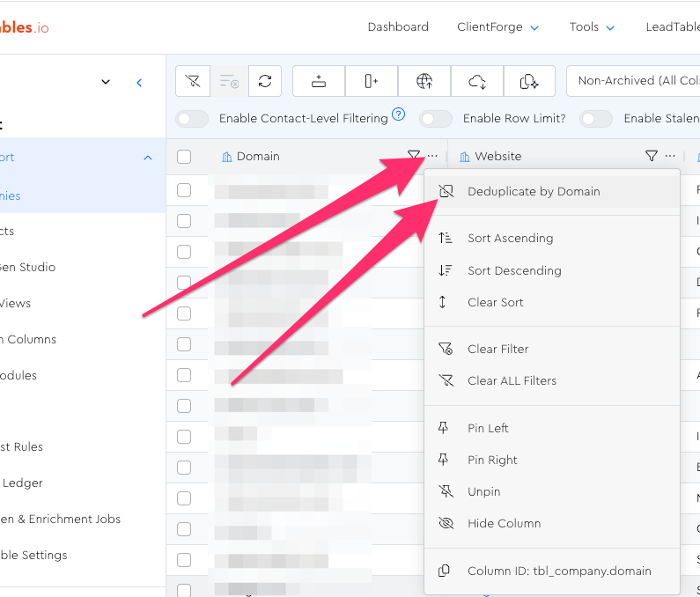The width and height of the screenshot is (700, 597).
Task: Click the cloud download toolbar icon
Action: pyautogui.click(x=477, y=82)
